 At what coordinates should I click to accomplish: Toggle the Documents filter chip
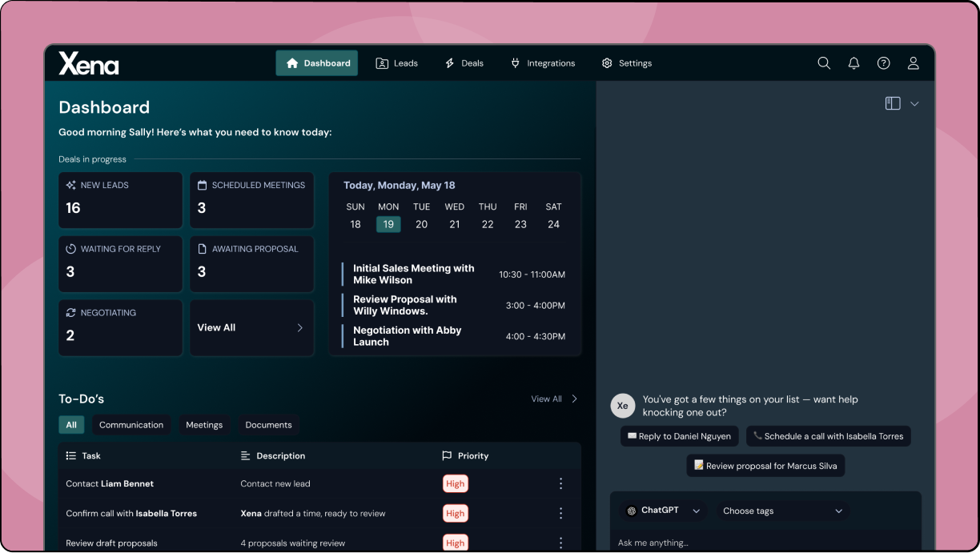click(x=268, y=424)
